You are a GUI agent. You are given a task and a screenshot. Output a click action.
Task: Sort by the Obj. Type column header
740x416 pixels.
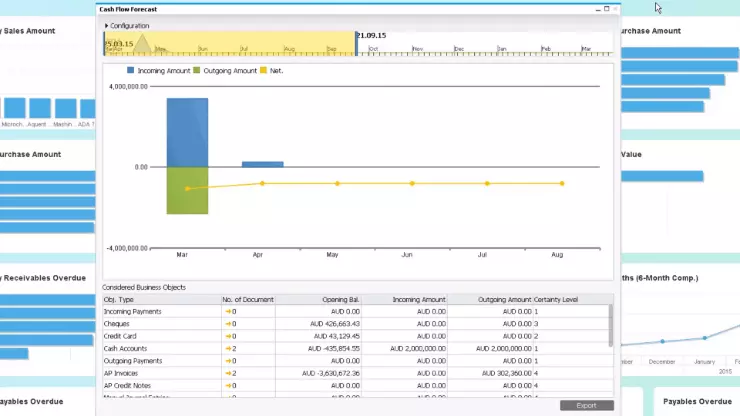coord(162,299)
